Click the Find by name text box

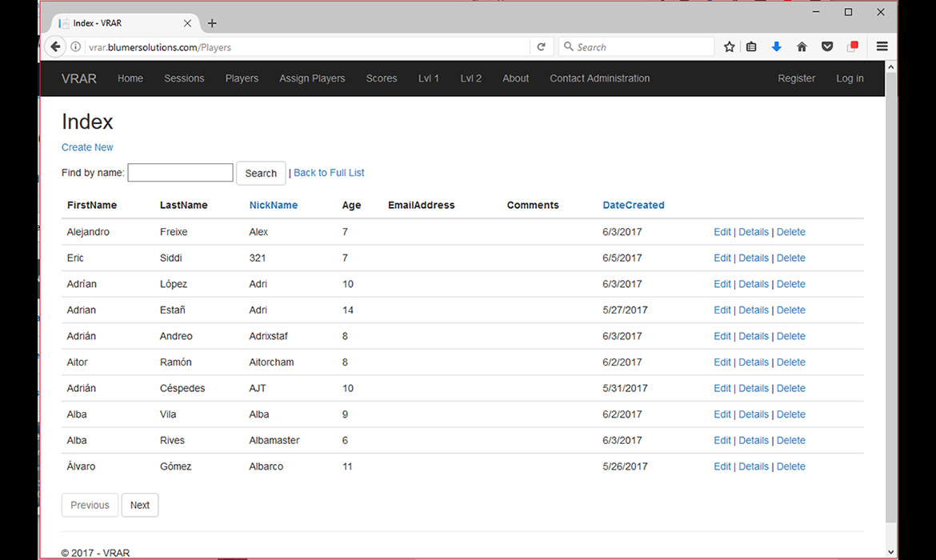pos(180,173)
